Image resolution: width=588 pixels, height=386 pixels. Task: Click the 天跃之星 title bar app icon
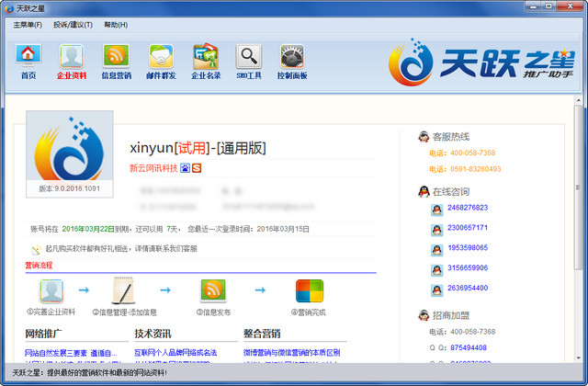point(9,8)
